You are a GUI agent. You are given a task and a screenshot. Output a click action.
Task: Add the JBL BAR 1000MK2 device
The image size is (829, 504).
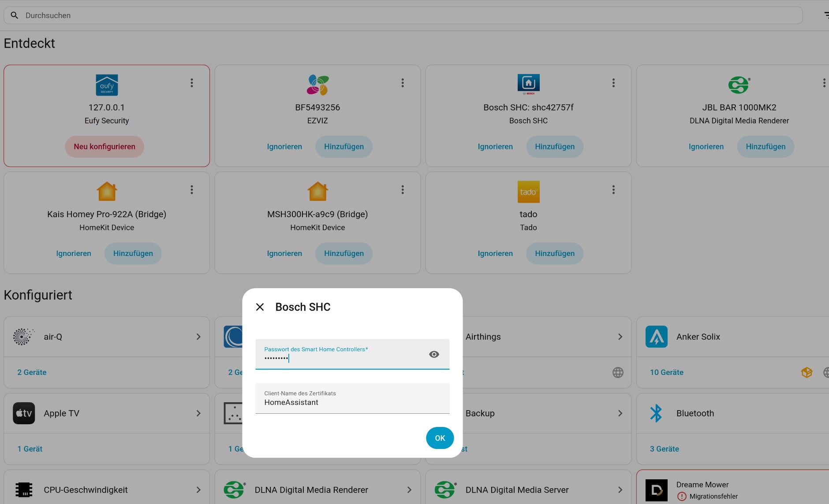tap(766, 147)
